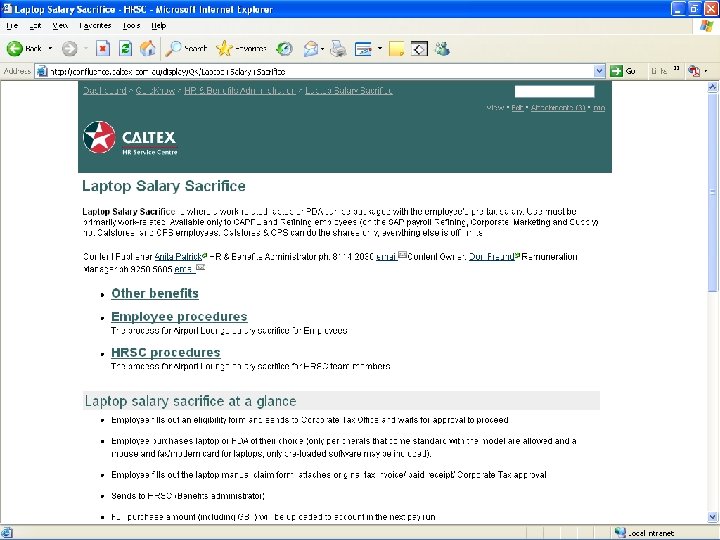Viewport: 720px width, 540px height.
Task: Click the greyed Forward arrow button
Action: pos(70,48)
